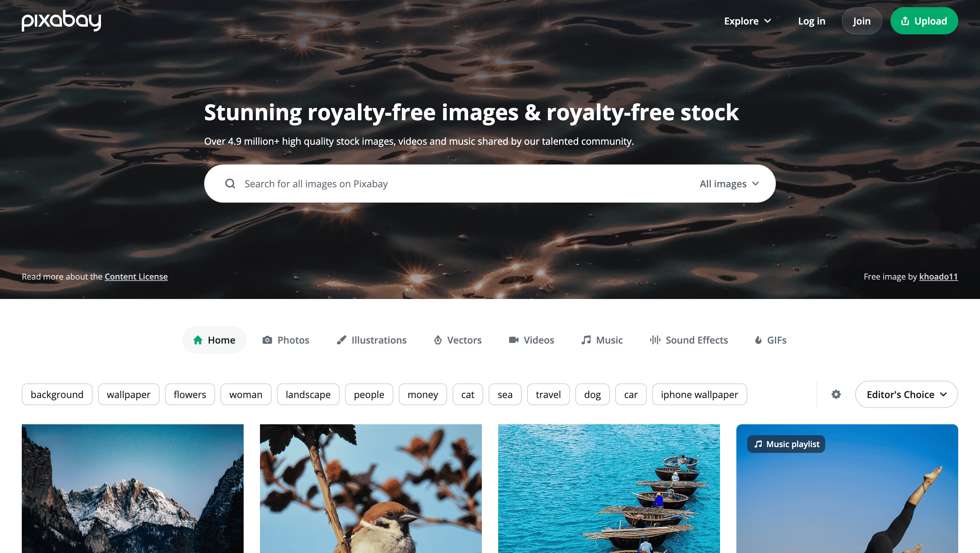This screenshot has height=553, width=980.
Task: Select the Home tab
Action: [x=214, y=340]
